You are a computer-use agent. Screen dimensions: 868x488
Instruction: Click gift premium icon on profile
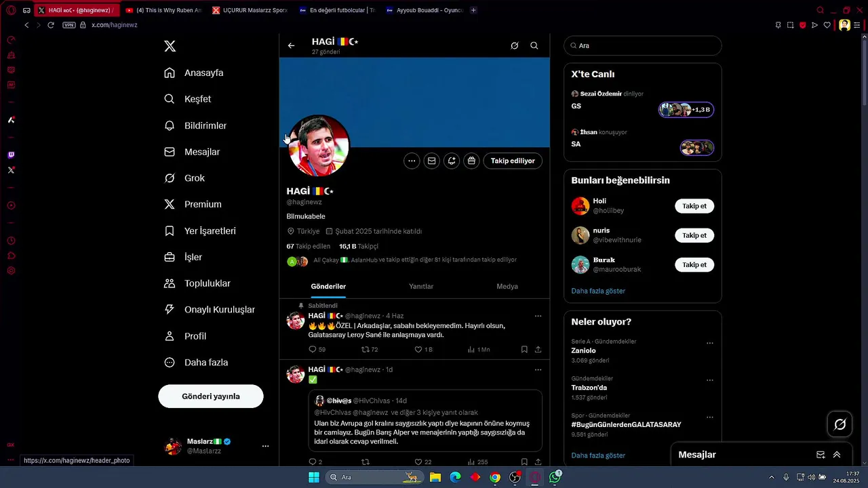[471, 161]
